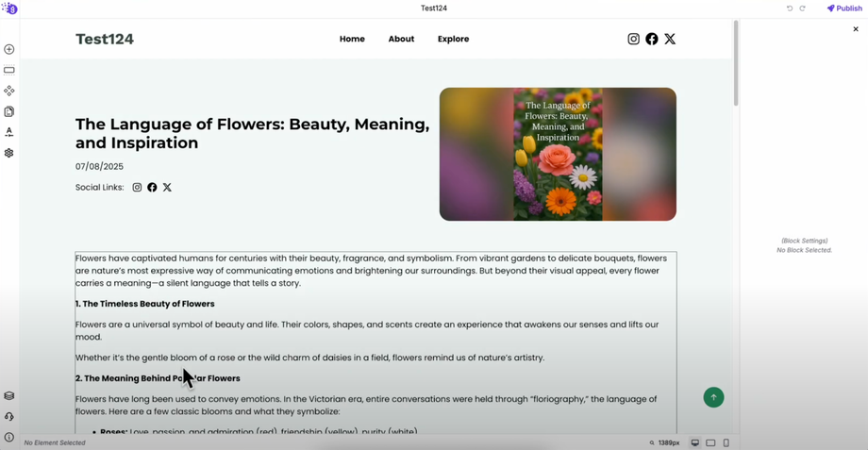
Task: Click the No Element Selected status text
Action: pyautogui.click(x=55, y=442)
